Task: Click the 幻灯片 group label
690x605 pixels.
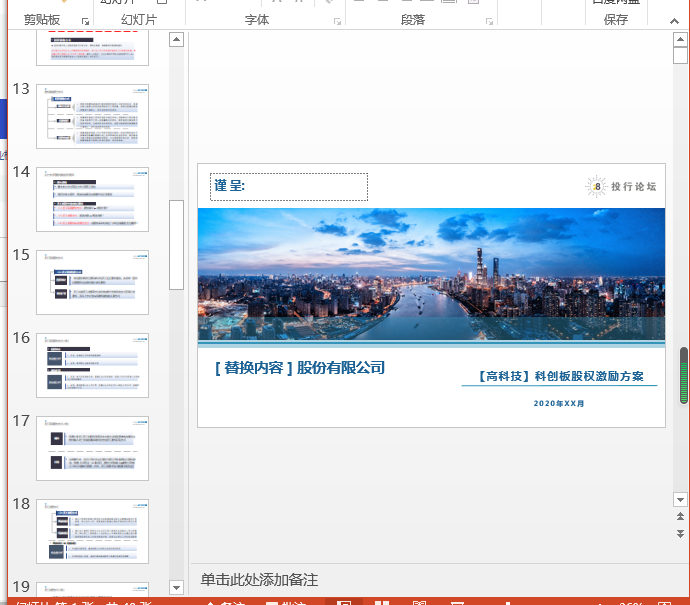Action: point(139,20)
